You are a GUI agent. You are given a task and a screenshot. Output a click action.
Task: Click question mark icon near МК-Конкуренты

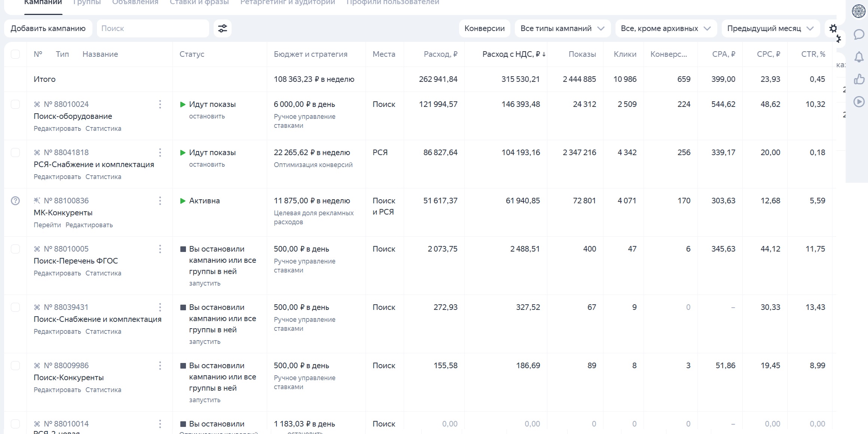click(15, 201)
